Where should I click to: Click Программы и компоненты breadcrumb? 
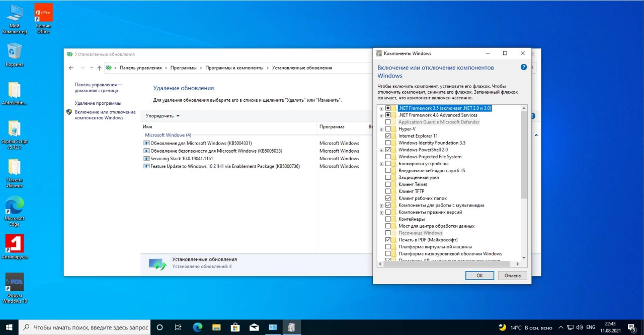point(234,68)
